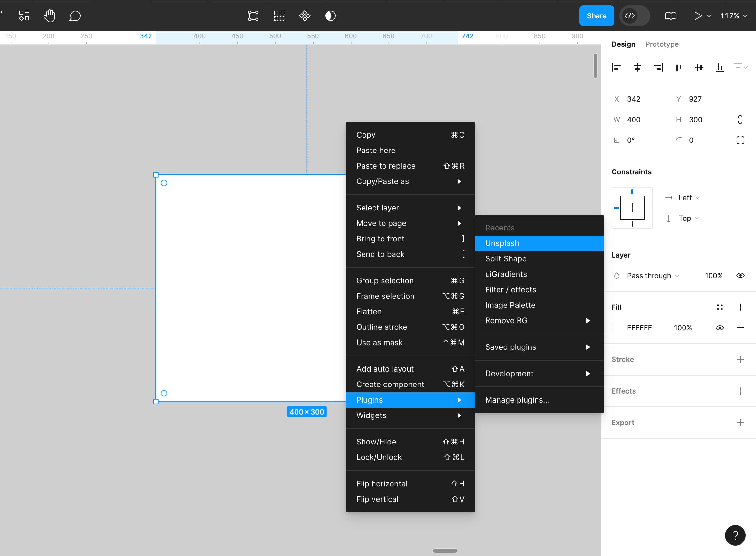Open present options chevron next to play
This screenshot has height=556, width=756.
point(709,16)
